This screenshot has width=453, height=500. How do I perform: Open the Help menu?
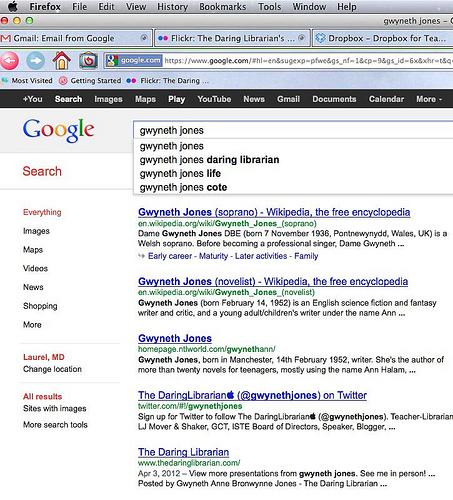click(x=347, y=6)
